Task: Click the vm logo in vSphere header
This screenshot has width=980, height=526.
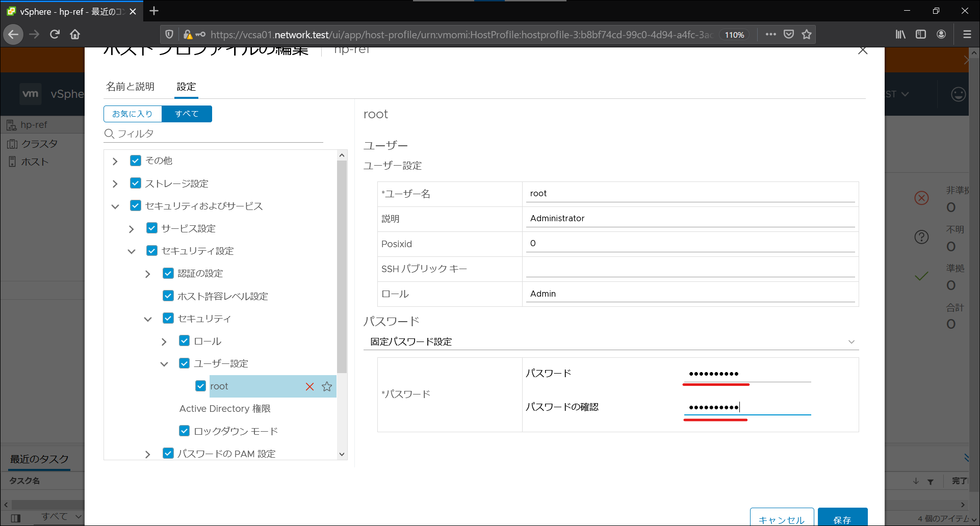Action: (x=31, y=94)
